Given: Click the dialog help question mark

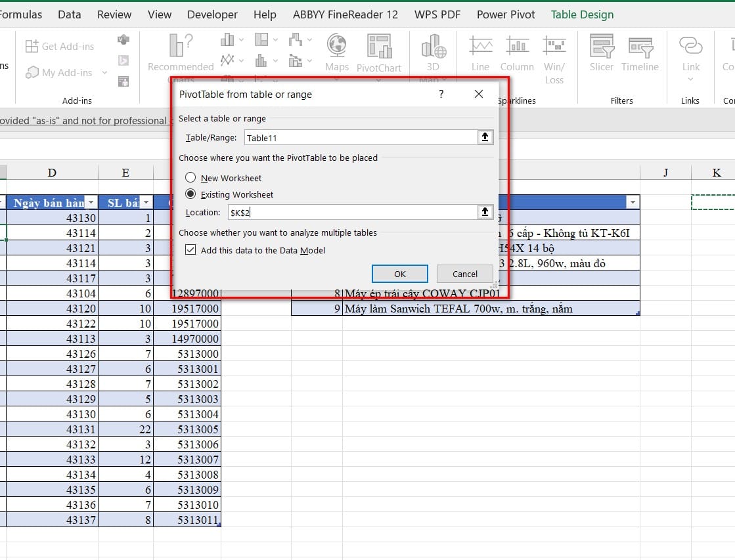Looking at the screenshot, I should (x=441, y=94).
